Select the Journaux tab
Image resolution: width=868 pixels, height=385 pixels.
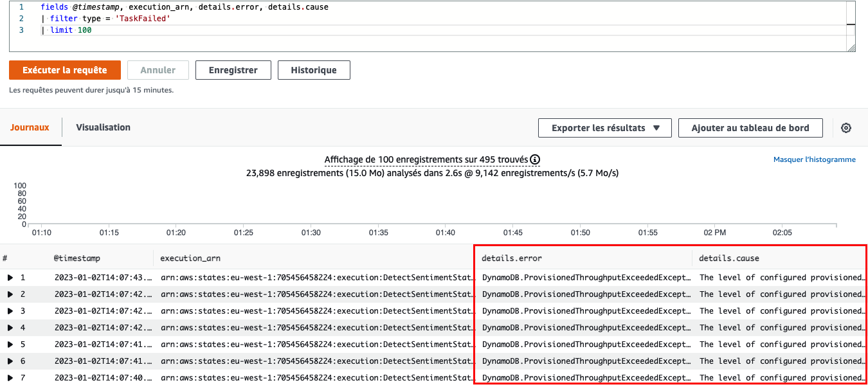click(x=30, y=127)
